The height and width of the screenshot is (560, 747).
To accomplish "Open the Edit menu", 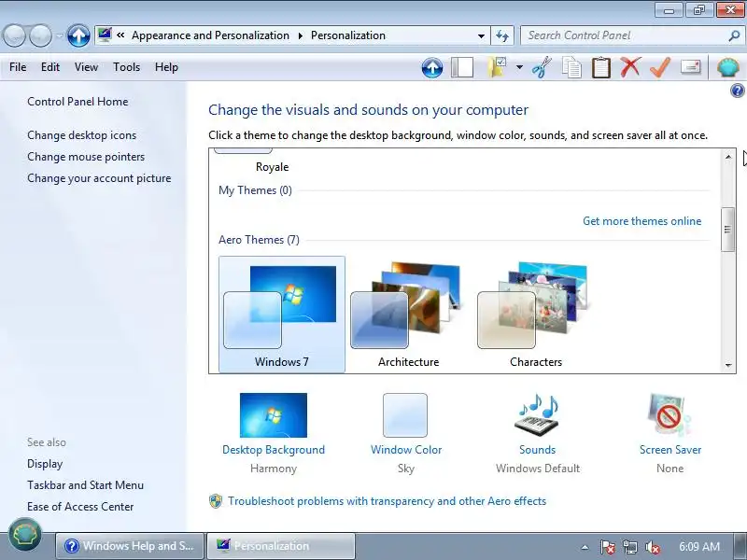I will (x=50, y=67).
